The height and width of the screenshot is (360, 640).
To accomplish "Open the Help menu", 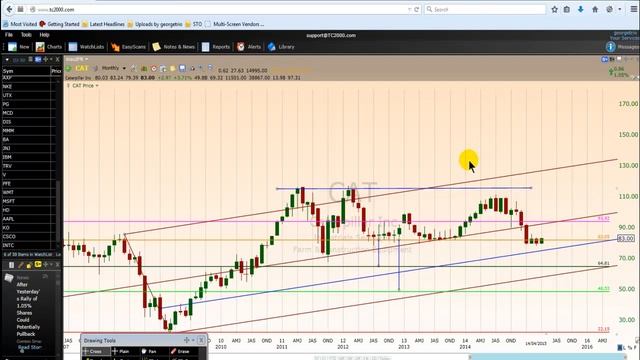I will pos(44,35).
